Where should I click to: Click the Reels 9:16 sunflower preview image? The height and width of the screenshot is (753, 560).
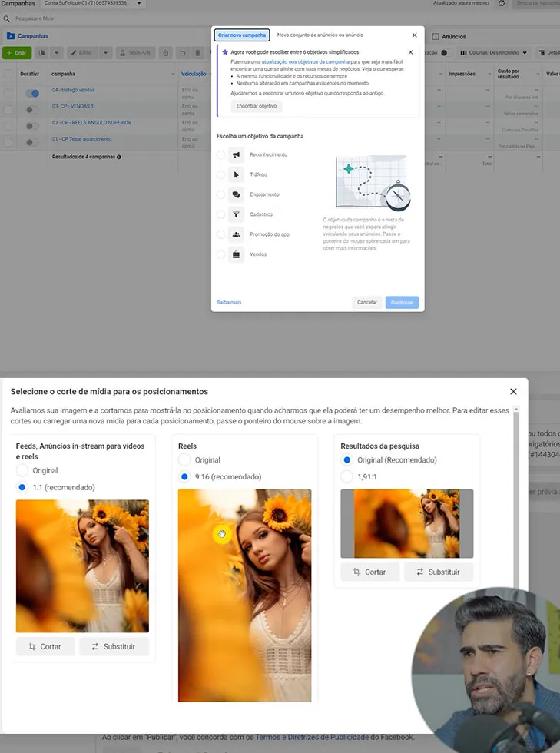tap(244, 595)
